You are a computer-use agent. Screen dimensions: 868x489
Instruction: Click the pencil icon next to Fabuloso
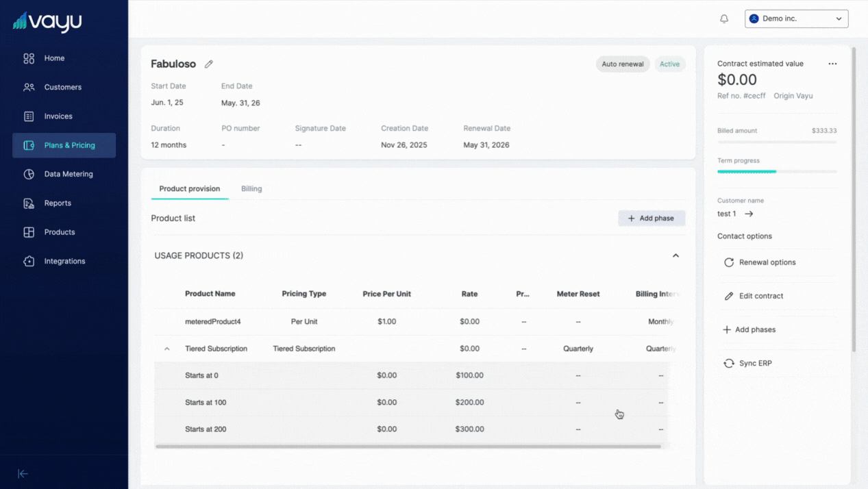(209, 64)
